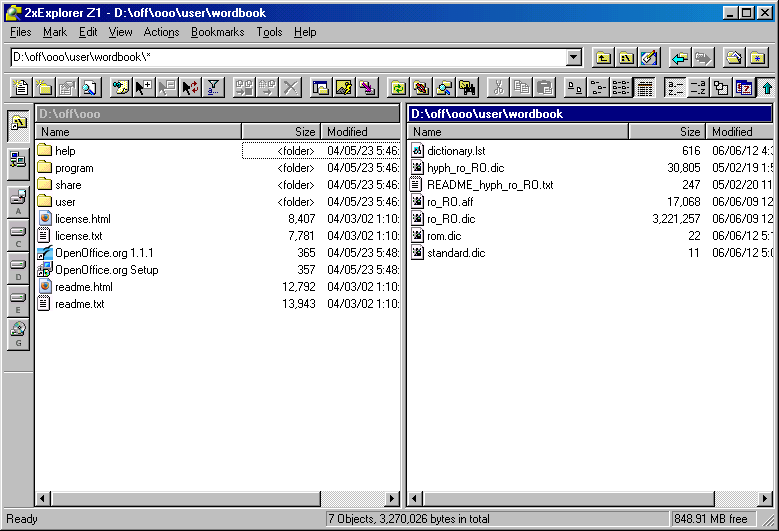Sort right pane by Size column

click(667, 132)
